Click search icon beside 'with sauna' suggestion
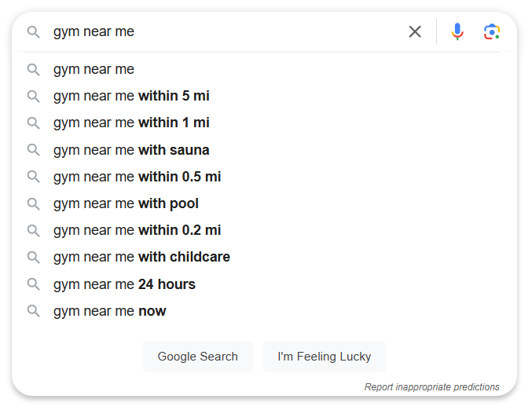Viewport: 532px width, 410px height. tap(34, 150)
